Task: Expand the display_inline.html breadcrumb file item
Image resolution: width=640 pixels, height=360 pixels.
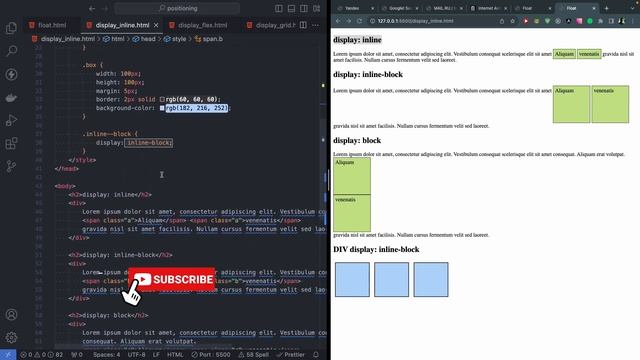Action: pos(63,39)
